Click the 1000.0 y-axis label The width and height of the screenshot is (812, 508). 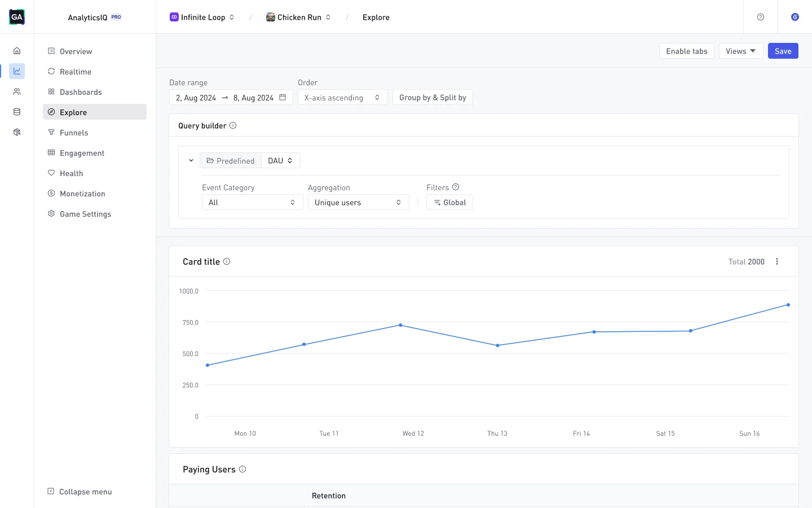189,291
